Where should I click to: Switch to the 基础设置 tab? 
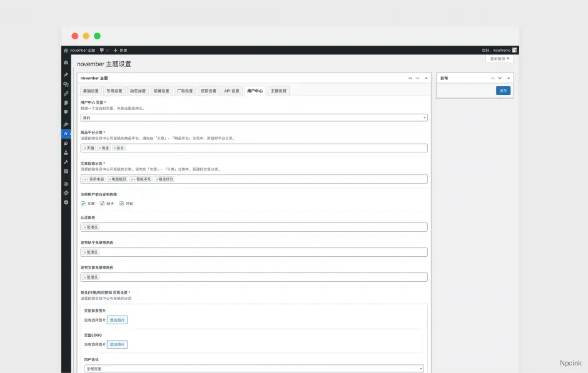coord(91,91)
